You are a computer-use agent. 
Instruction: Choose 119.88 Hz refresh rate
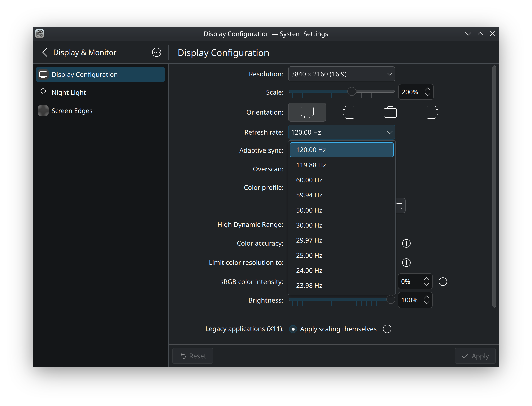[x=342, y=165]
